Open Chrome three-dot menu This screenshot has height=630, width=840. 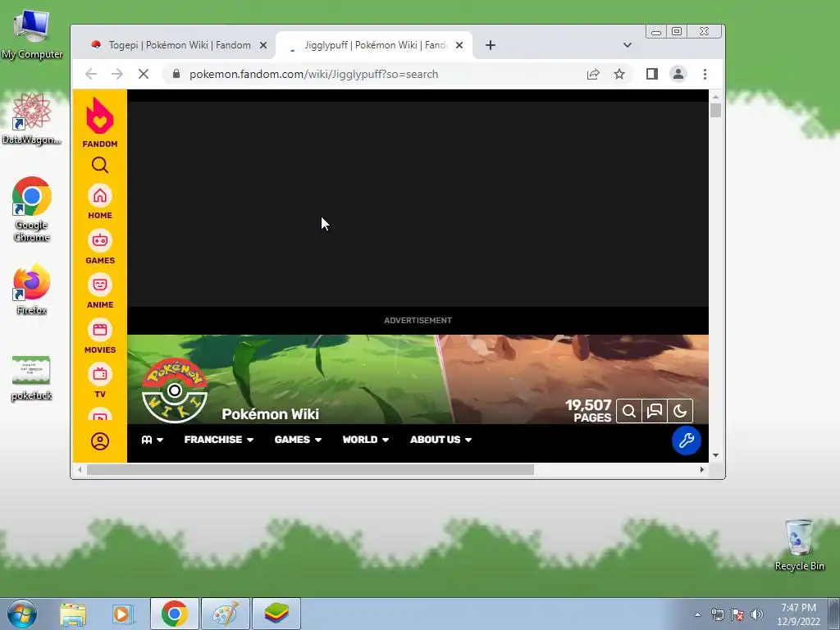coord(705,74)
